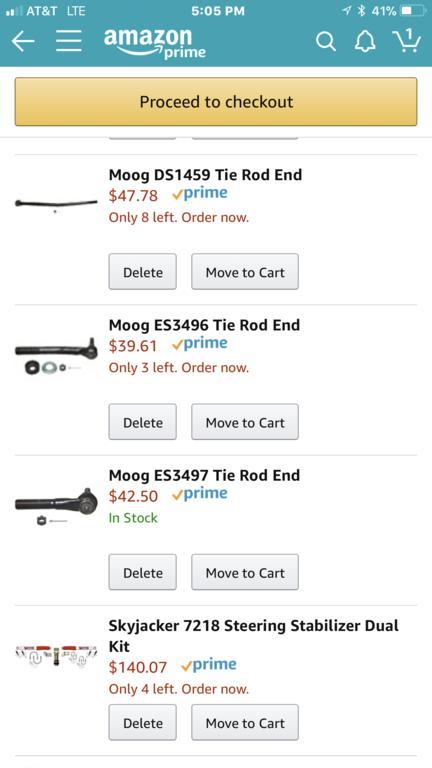Click Proceed to checkout button

(216, 101)
